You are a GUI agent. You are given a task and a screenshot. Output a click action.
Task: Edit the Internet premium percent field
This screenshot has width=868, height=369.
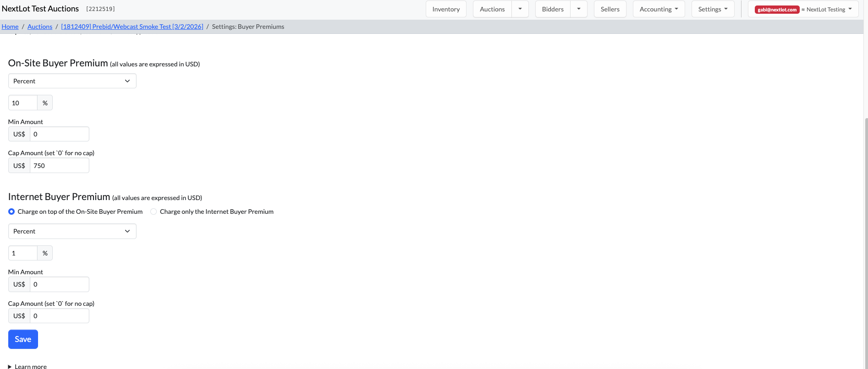(x=23, y=253)
